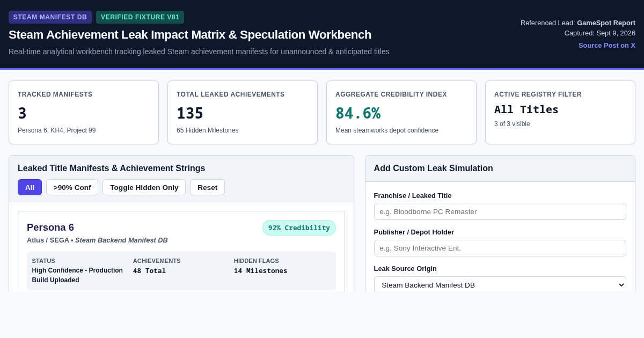Filter manifests by >90% Conf
The image size is (644, 338).
coord(72,187)
